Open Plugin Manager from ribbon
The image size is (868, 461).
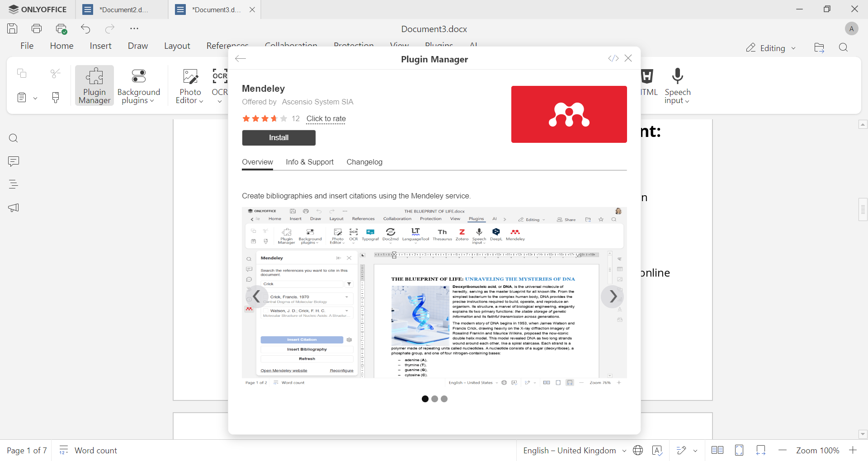tap(94, 86)
